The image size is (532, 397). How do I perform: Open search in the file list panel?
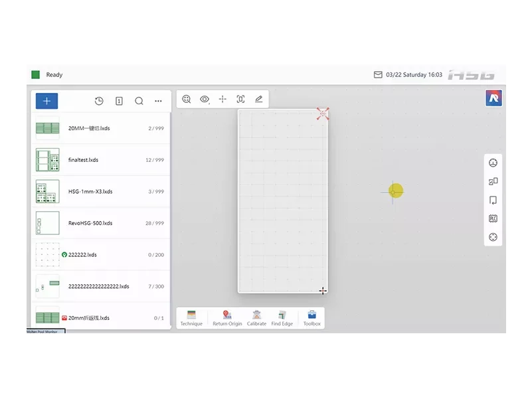(139, 101)
